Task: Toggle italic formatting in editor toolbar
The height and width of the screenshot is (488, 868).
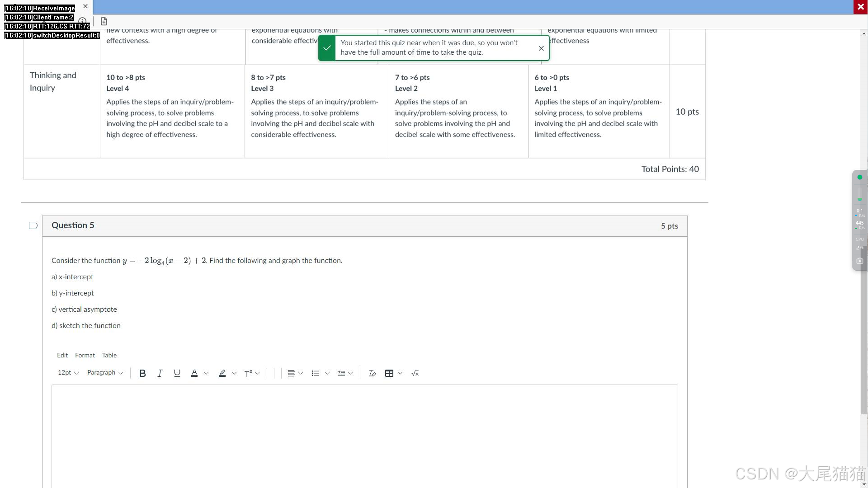Action: (x=160, y=373)
